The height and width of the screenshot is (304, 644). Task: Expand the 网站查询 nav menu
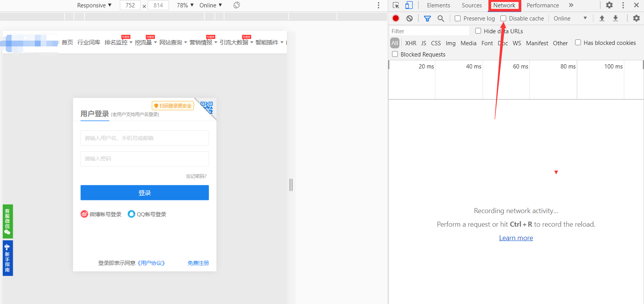173,43
